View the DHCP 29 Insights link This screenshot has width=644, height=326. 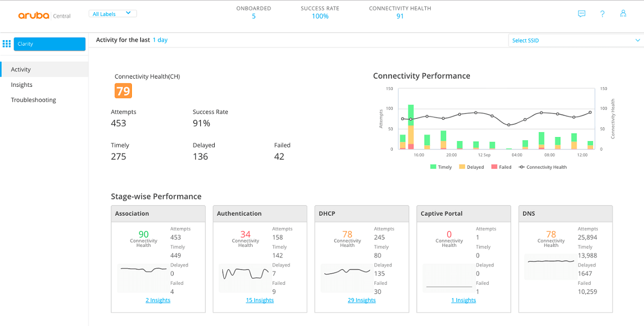click(x=361, y=300)
